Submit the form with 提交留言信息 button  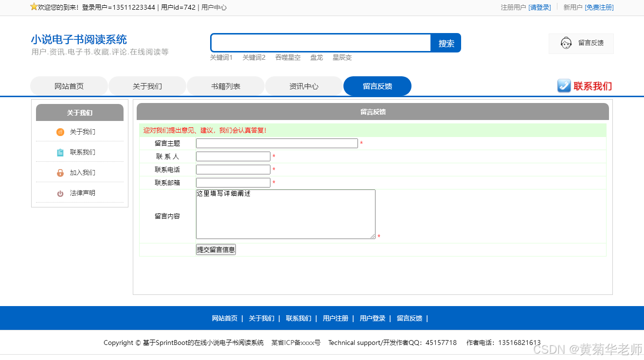pyautogui.click(x=216, y=250)
